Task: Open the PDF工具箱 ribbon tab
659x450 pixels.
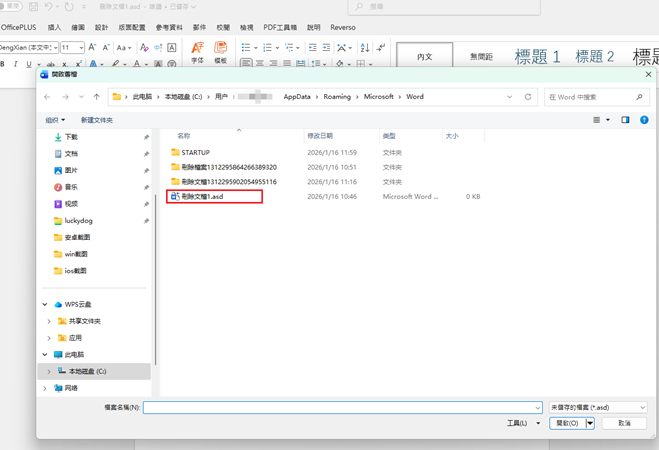Action: coord(280,27)
